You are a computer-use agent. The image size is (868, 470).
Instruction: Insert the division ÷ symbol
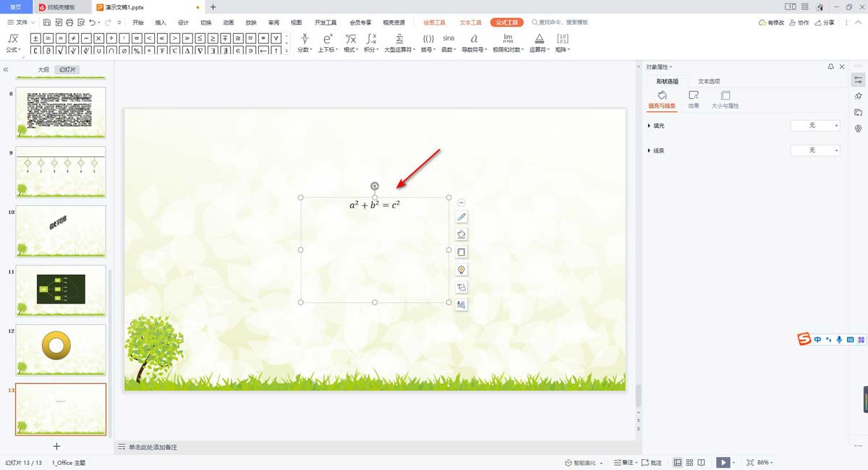(111, 38)
